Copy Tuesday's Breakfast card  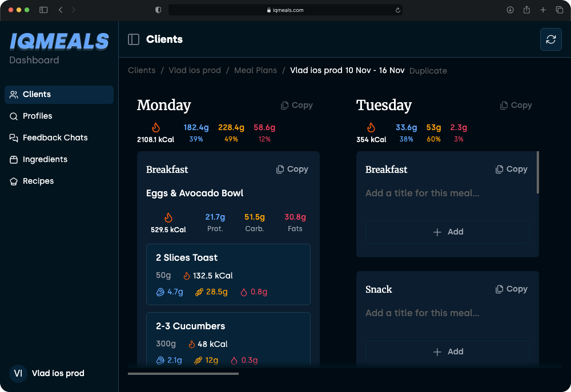(x=511, y=169)
